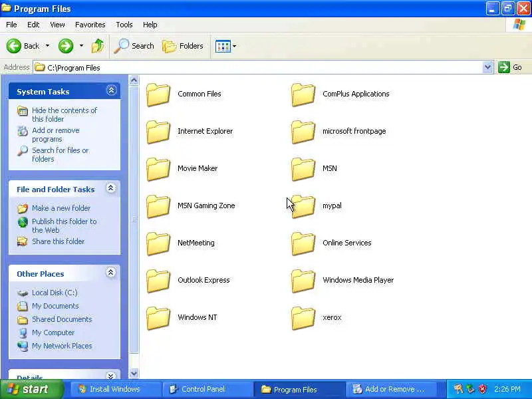
Task: Select the MSN Gaming Zone folder icon
Action: 158,206
